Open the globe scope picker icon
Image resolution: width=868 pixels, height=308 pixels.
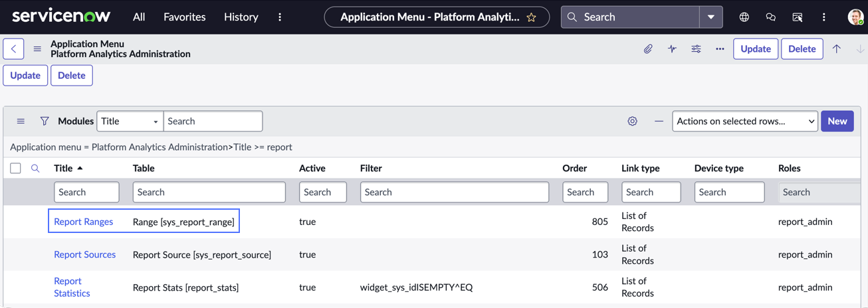tap(744, 17)
